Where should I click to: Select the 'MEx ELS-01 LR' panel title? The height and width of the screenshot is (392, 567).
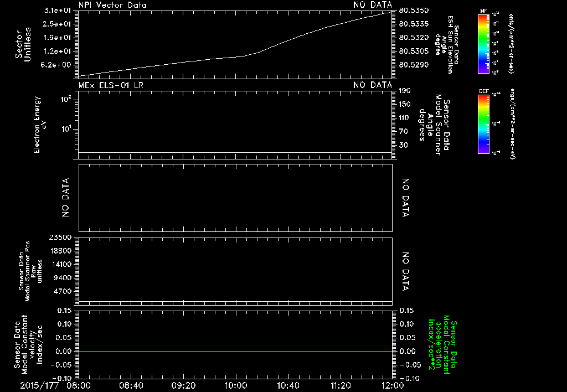pos(111,85)
